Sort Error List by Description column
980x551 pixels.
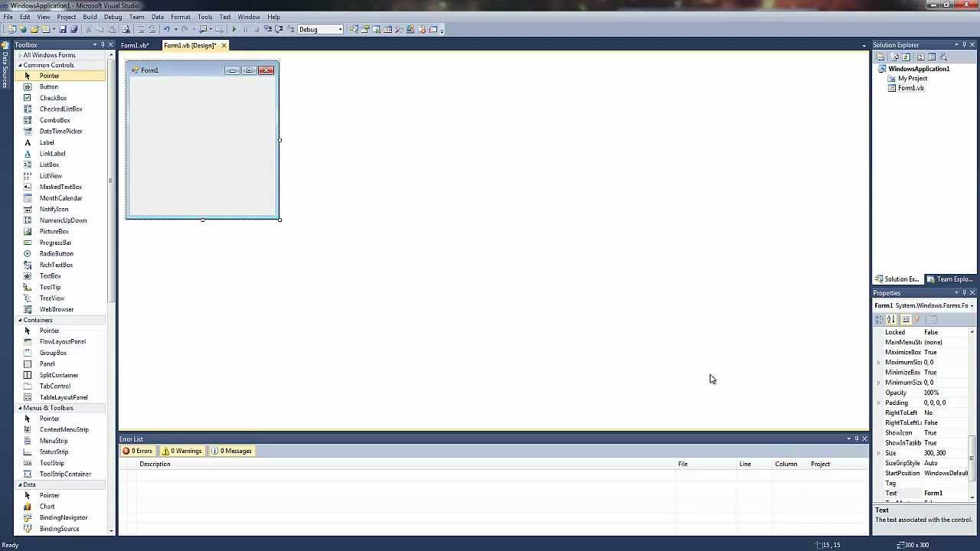pos(406,464)
